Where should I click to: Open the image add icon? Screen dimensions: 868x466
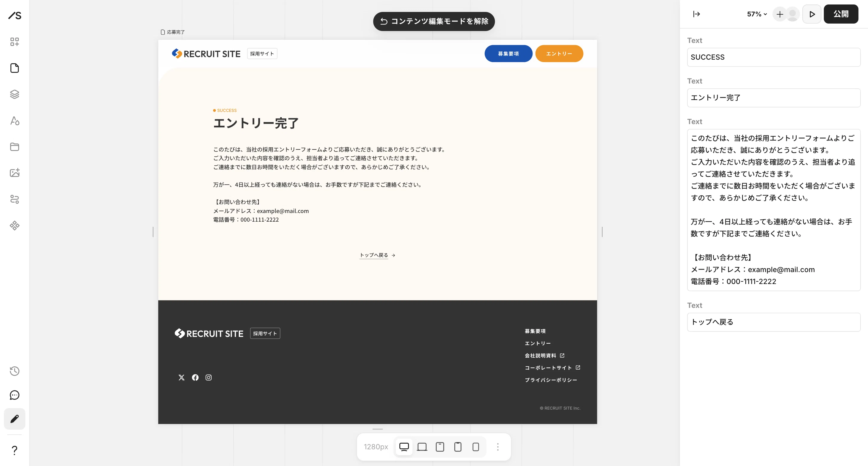[x=15, y=173]
